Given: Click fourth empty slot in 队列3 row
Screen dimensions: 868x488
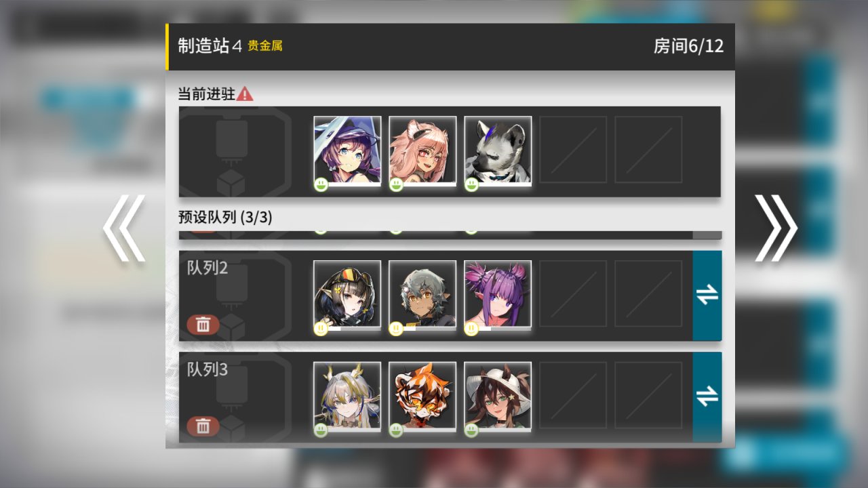Looking at the screenshot, I should [x=573, y=395].
